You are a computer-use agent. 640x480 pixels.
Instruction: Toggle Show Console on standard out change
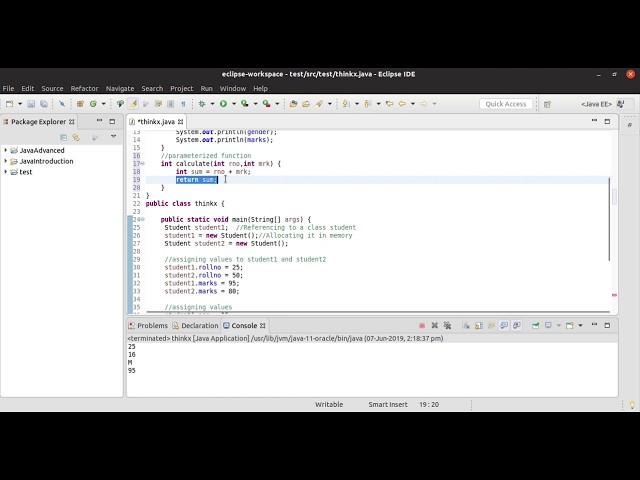(x=504, y=325)
